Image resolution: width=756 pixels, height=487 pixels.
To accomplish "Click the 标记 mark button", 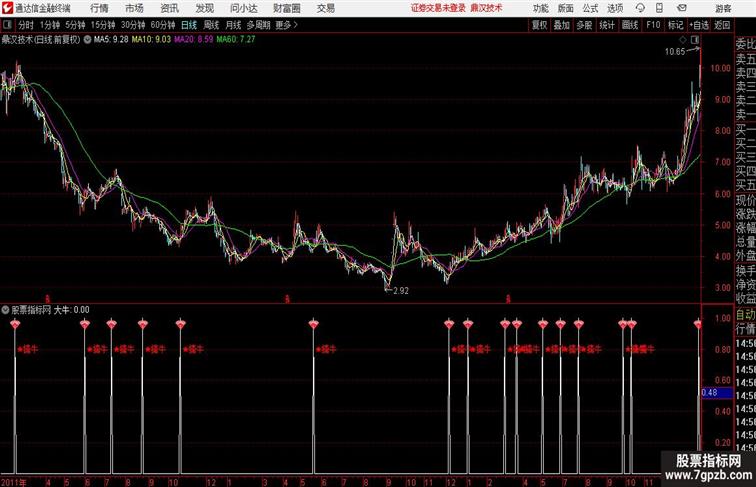I will [675, 25].
